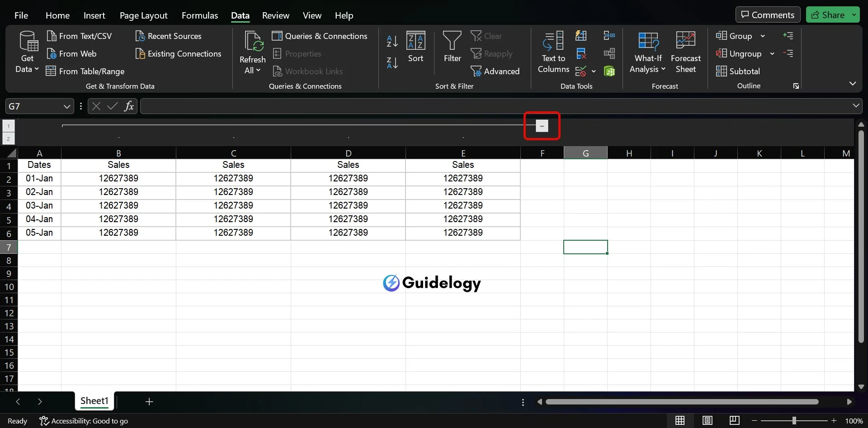Toggle the Filter button
This screenshot has width=868, height=428.
click(452, 47)
